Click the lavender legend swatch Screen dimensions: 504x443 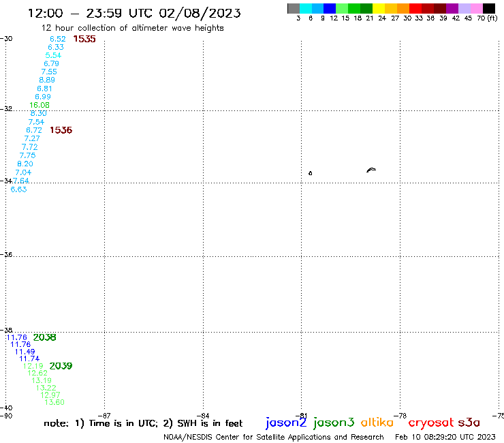point(464,8)
